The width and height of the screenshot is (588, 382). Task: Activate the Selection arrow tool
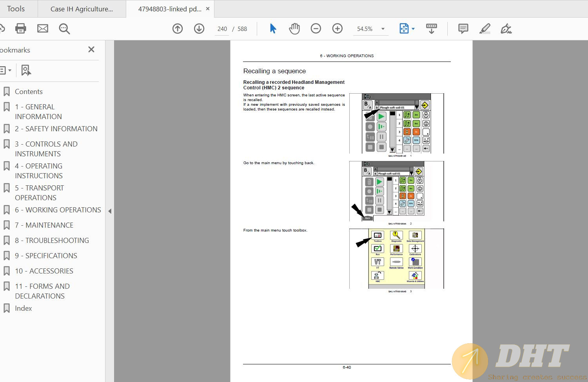pos(273,29)
